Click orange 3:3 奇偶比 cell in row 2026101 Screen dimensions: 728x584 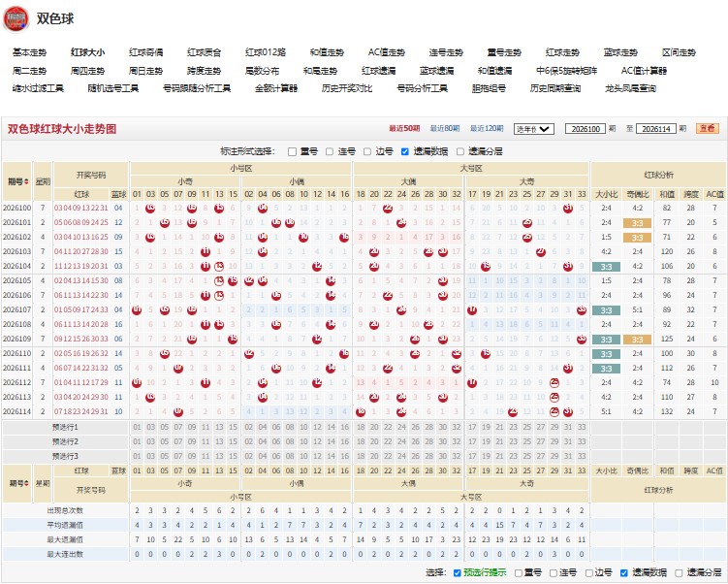pyautogui.click(x=637, y=223)
